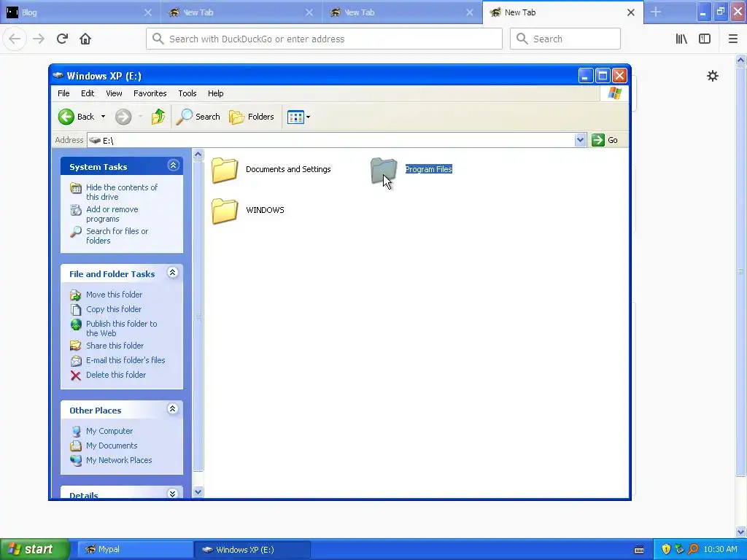The image size is (747, 560).
Task: Open the address bar dropdown
Action: 580,140
